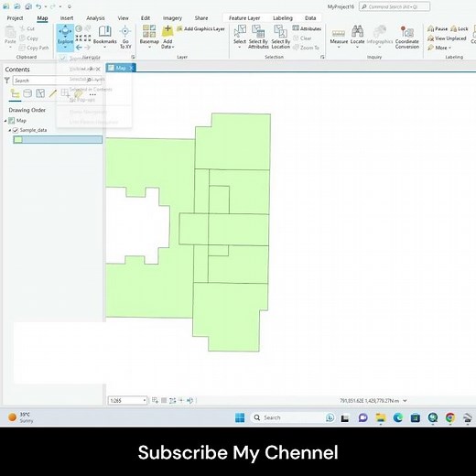Collapse the Map tree node

5,121
